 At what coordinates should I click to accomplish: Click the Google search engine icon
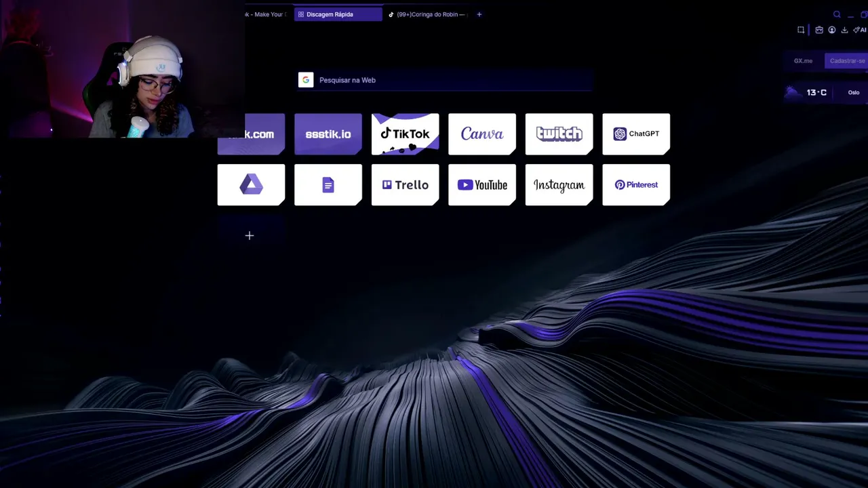306,80
